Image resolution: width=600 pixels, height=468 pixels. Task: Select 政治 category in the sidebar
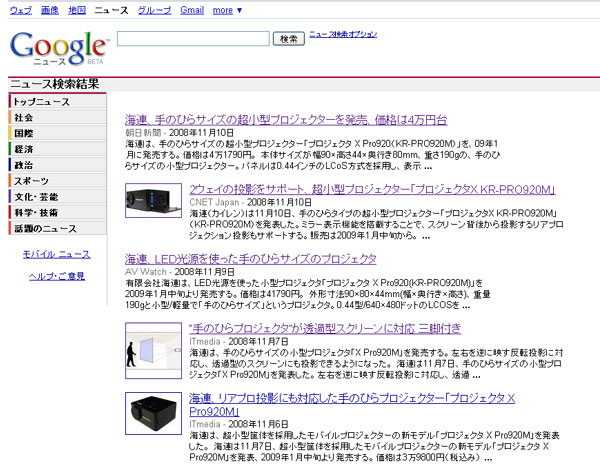pos(58,165)
